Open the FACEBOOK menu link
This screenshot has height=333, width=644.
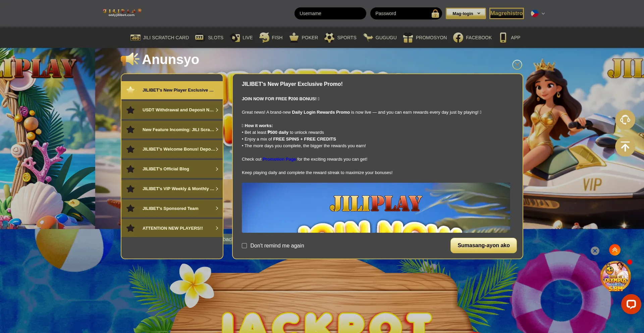coord(473,38)
